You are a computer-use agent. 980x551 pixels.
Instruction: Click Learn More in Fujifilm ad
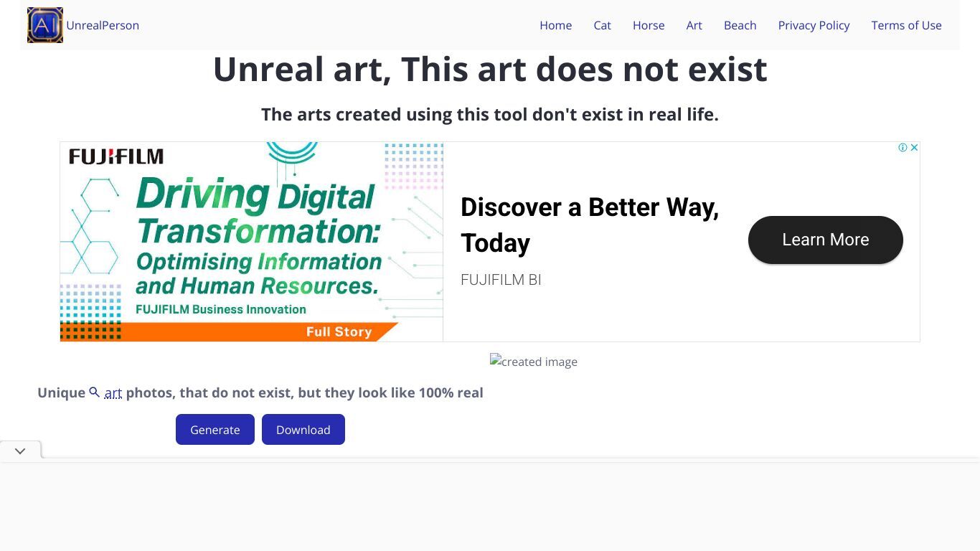point(825,240)
